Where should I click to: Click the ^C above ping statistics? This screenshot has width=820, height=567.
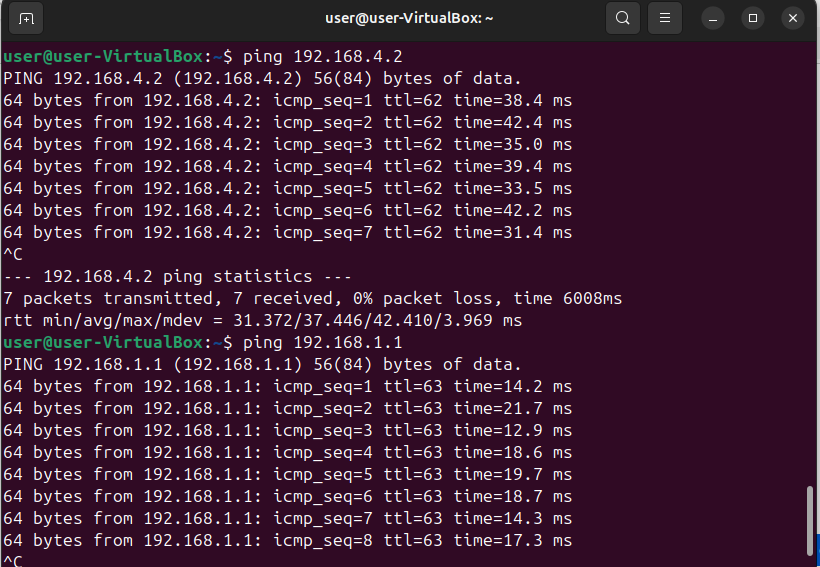pyautogui.click(x=13, y=254)
